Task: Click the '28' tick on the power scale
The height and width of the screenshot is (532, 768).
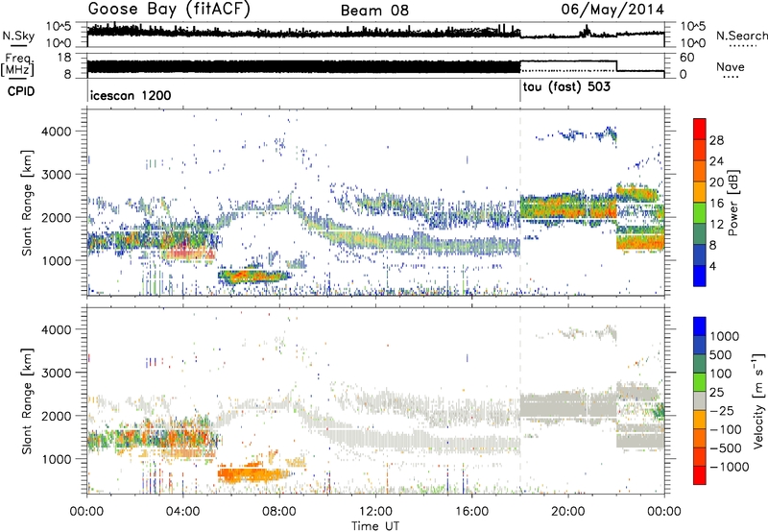Action: [716, 140]
